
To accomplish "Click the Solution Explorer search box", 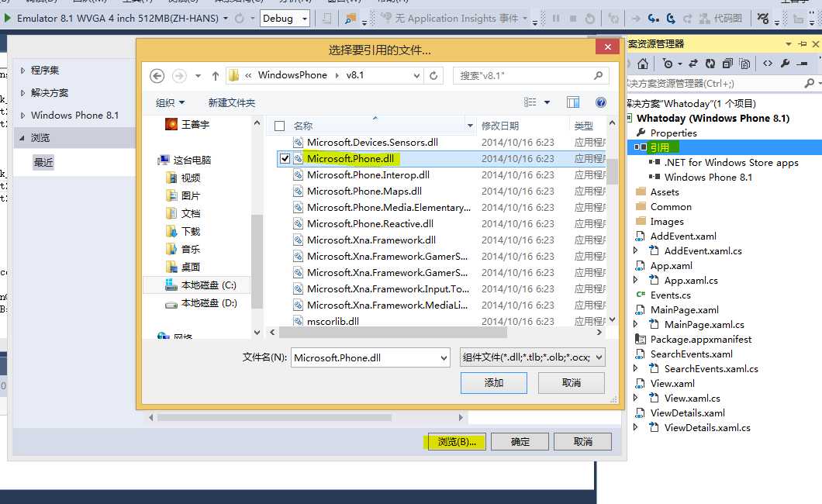I will point(716,83).
